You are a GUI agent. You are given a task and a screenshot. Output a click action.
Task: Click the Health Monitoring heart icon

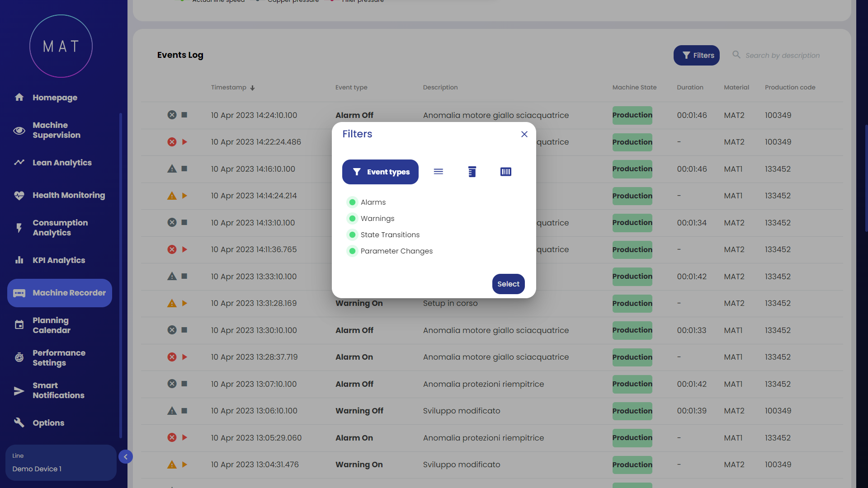pyautogui.click(x=19, y=196)
